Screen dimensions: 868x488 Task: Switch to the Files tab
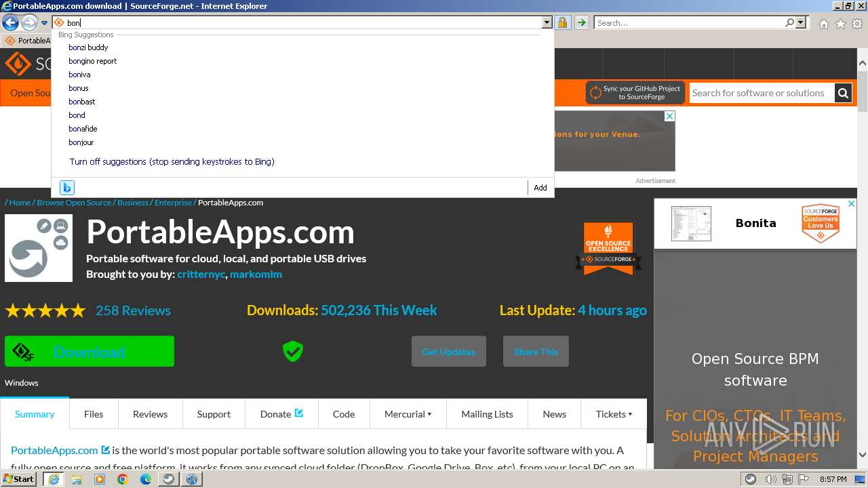(x=94, y=414)
